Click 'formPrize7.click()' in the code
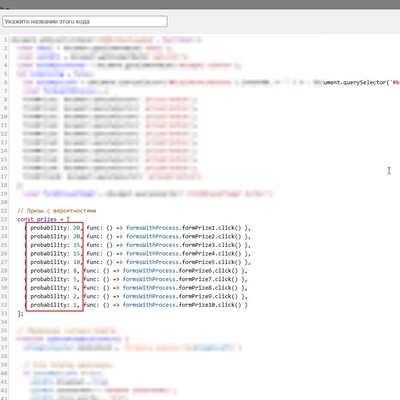Image resolution: width=400 pixels, height=400 pixels. (x=208, y=279)
